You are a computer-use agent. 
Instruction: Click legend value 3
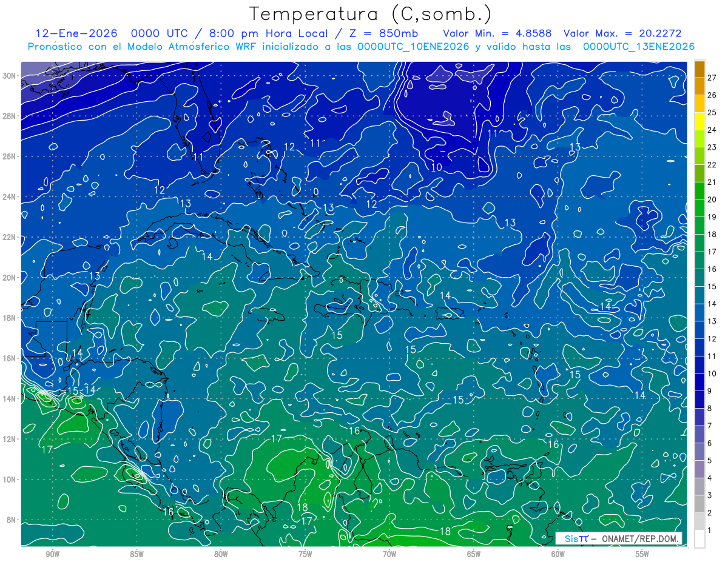(x=710, y=495)
